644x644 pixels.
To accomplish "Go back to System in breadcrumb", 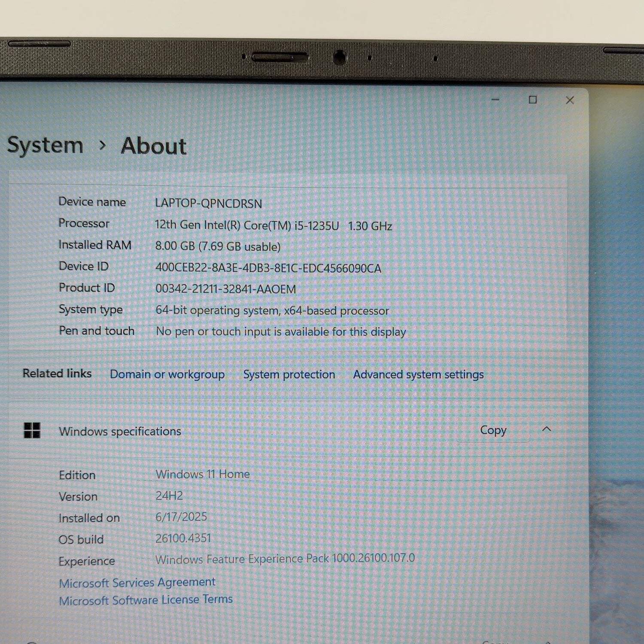I will (x=45, y=145).
